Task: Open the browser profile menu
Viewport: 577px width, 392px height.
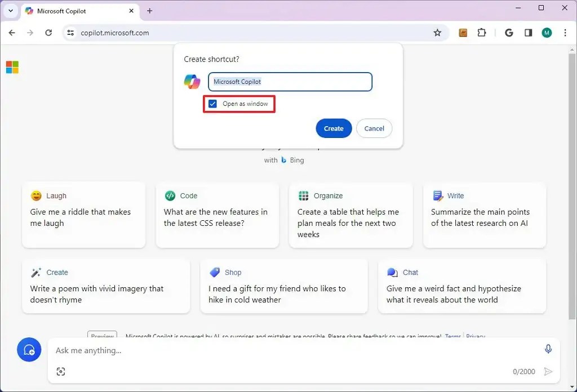Action: point(547,33)
